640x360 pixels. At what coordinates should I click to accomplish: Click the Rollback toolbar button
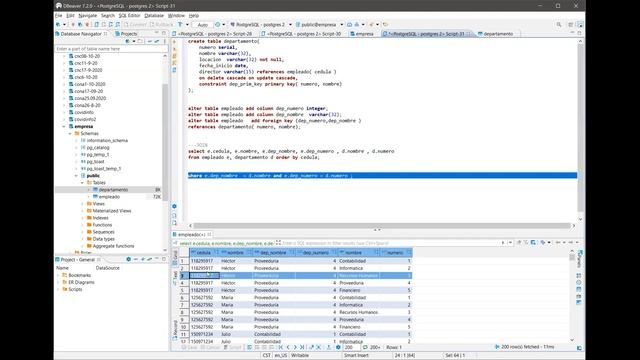(162, 25)
